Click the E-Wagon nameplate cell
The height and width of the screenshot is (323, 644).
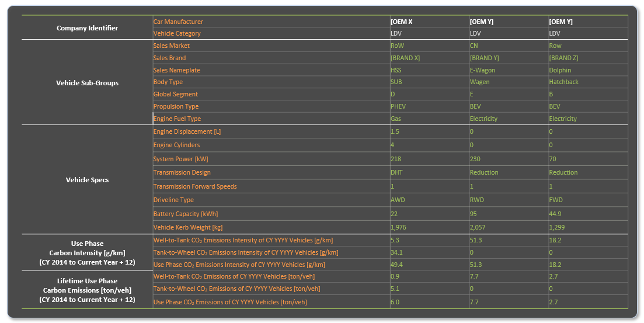pyautogui.click(x=482, y=70)
